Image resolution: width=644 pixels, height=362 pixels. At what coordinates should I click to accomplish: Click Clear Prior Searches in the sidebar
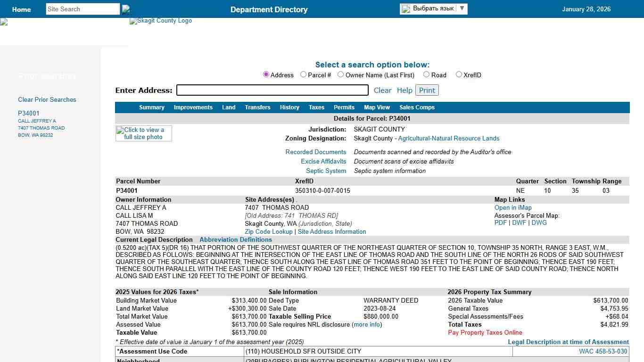click(47, 99)
